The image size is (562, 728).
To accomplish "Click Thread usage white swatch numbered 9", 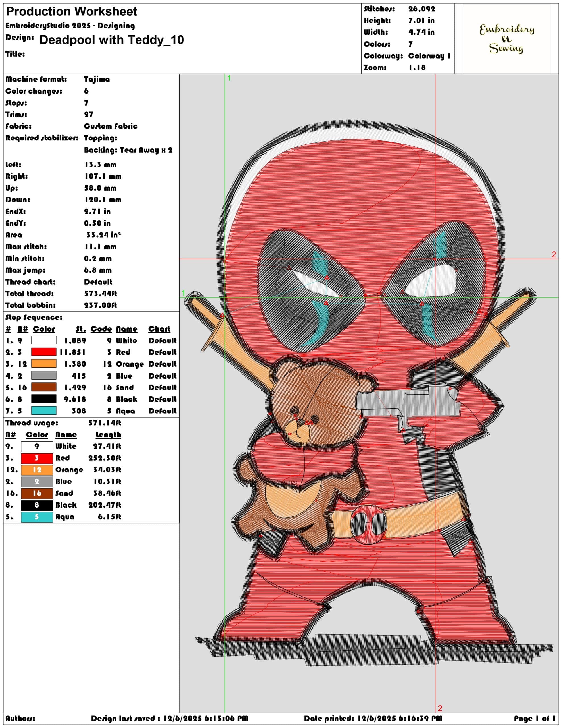I will click(37, 446).
